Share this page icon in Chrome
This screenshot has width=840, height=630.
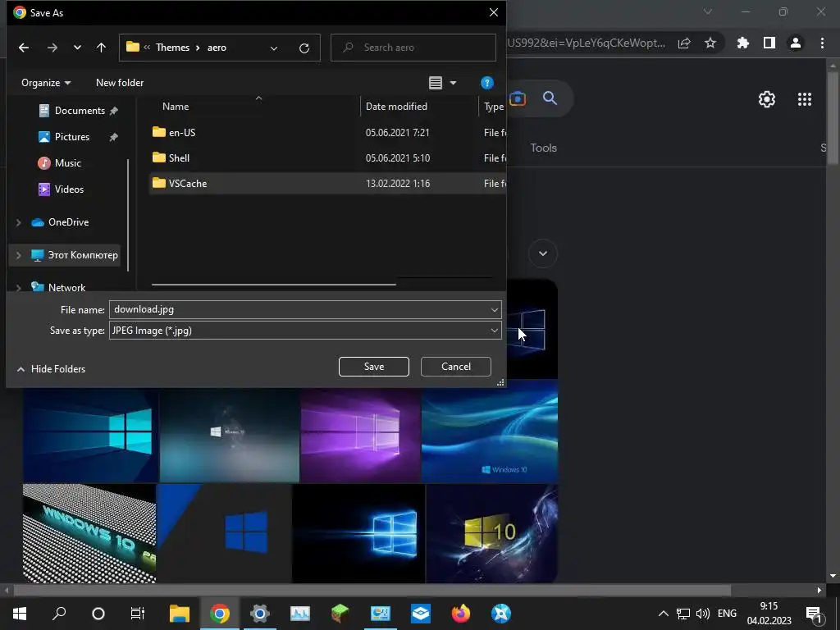[684, 43]
